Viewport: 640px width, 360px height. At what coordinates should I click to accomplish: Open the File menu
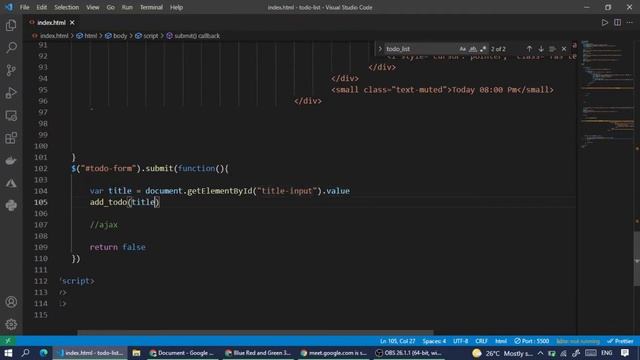24,7
